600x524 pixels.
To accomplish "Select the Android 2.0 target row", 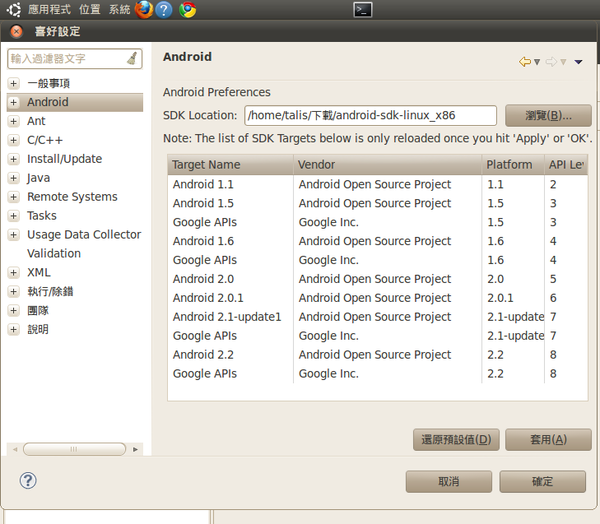I will 378,279.
